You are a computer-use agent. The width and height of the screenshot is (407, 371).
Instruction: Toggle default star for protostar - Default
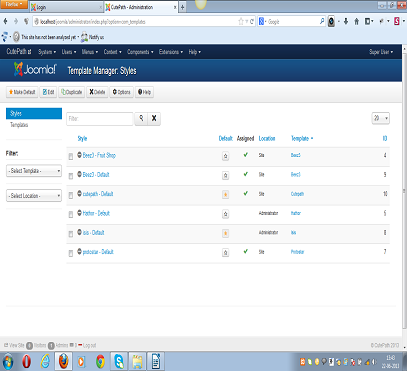[225, 252]
